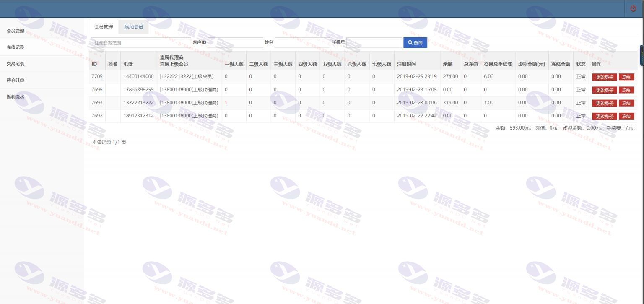Focus the 姓名 input field
The width and height of the screenshot is (644, 304).
[x=302, y=43]
